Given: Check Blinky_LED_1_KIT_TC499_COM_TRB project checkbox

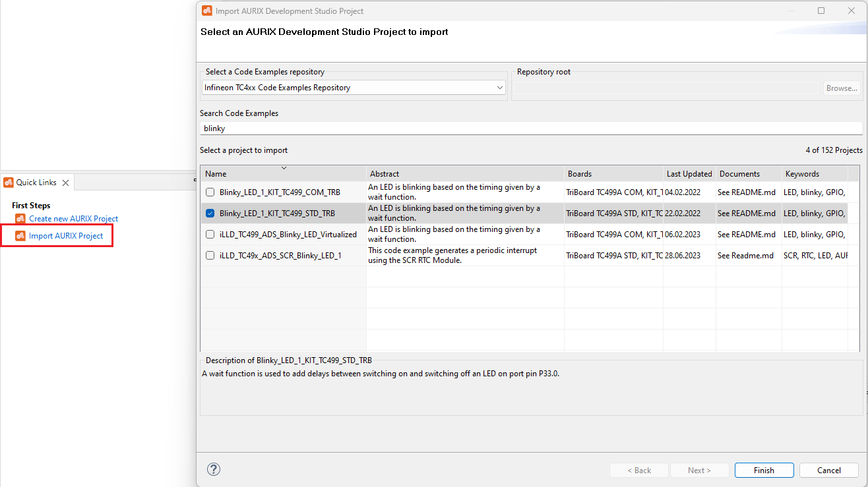Looking at the screenshot, I should point(209,192).
